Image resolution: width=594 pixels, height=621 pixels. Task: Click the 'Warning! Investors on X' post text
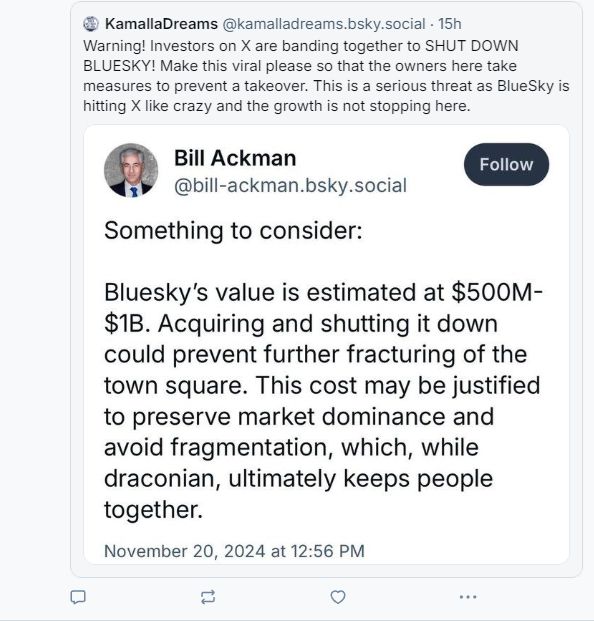326,76
